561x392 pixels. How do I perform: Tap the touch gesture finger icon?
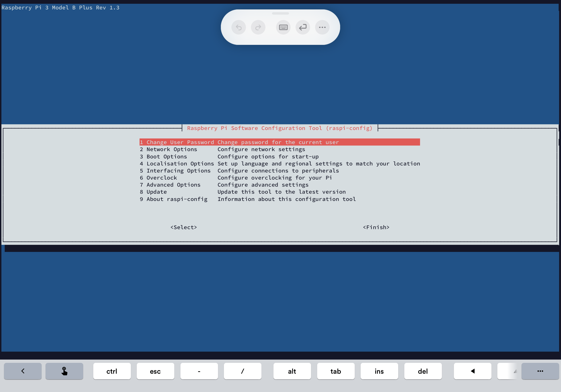pyautogui.click(x=64, y=371)
